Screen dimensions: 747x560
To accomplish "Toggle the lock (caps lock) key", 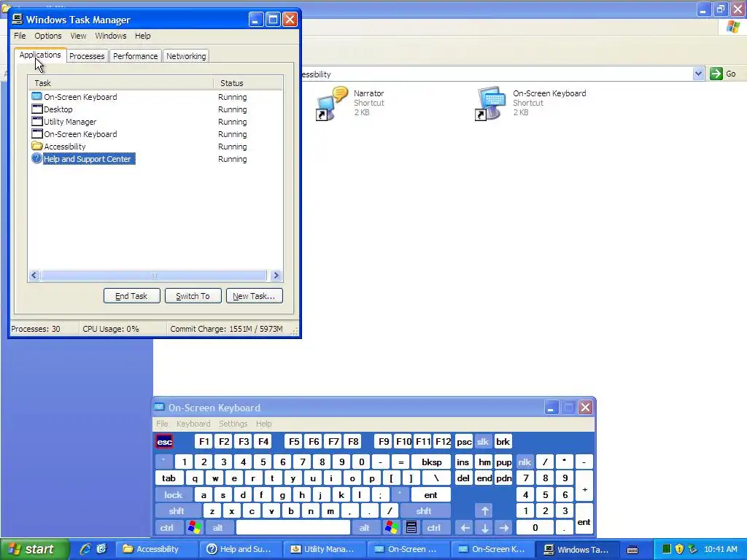I will point(174,495).
